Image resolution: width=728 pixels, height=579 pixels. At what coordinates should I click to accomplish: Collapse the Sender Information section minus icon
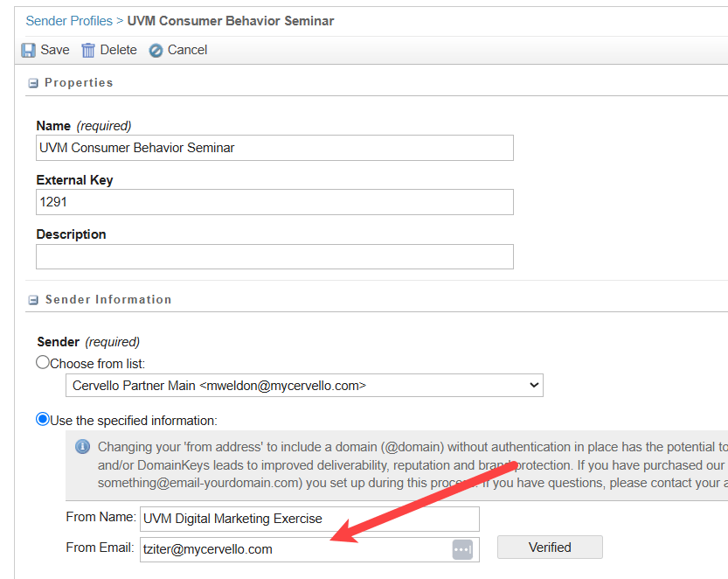click(x=33, y=300)
